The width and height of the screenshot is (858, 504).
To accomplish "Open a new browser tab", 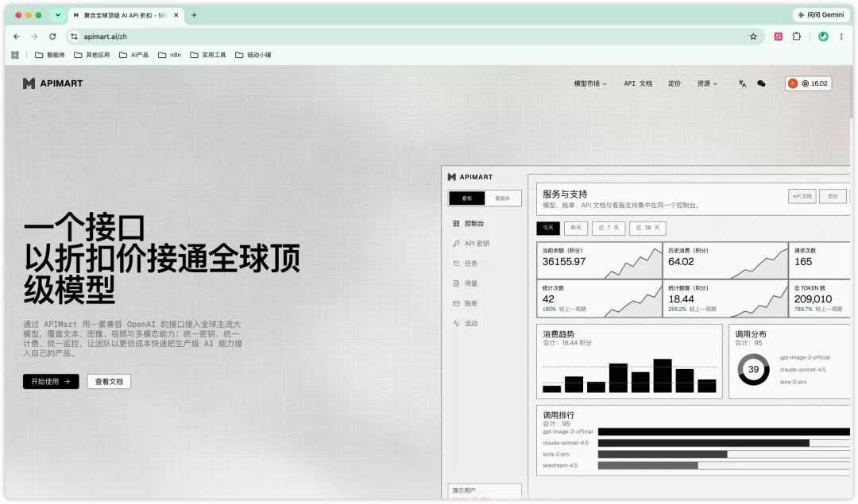I will click(x=194, y=15).
